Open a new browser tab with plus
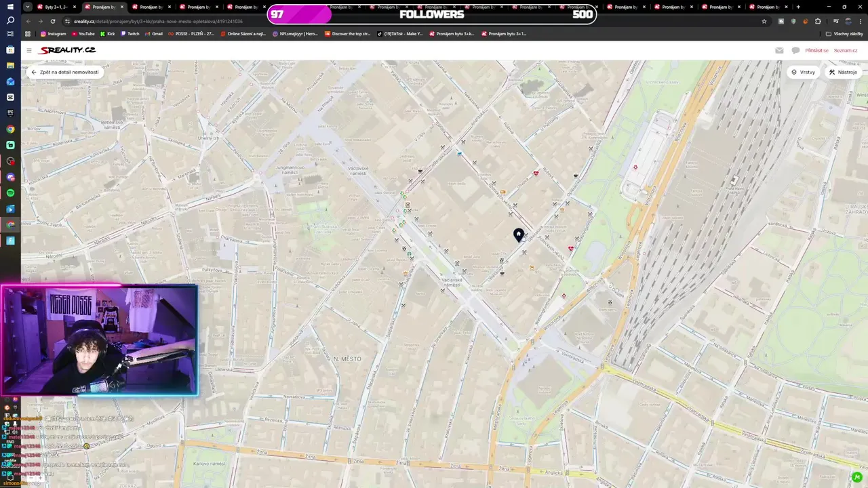The image size is (868, 488). [798, 7]
